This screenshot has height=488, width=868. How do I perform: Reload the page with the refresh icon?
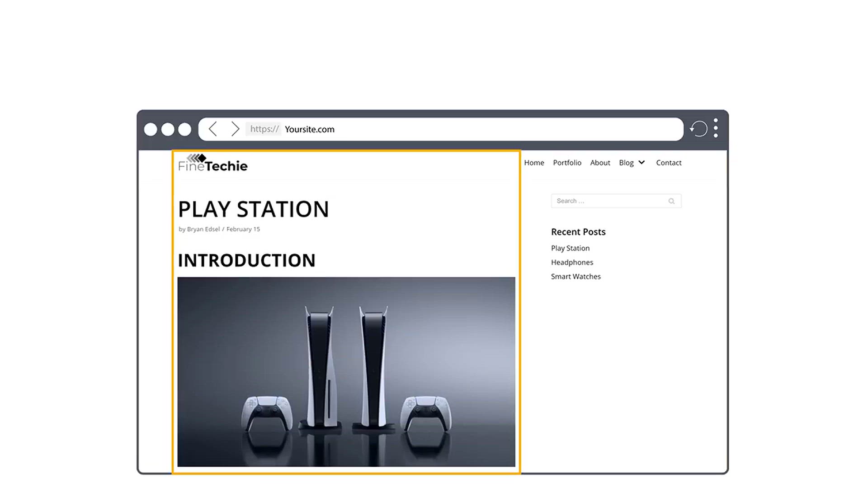pos(698,129)
